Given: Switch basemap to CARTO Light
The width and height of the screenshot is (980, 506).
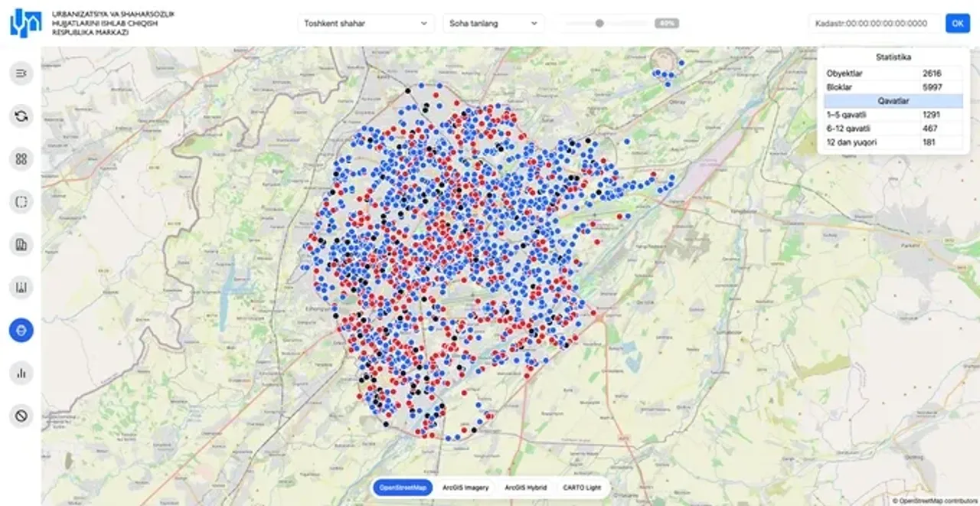Looking at the screenshot, I should (x=582, y=488).
